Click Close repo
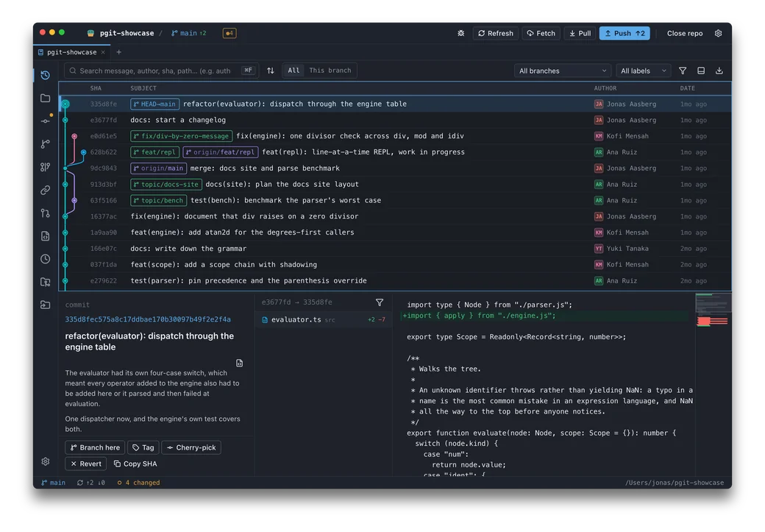Screen dimensions: 765x532 (x=685, y=33)
